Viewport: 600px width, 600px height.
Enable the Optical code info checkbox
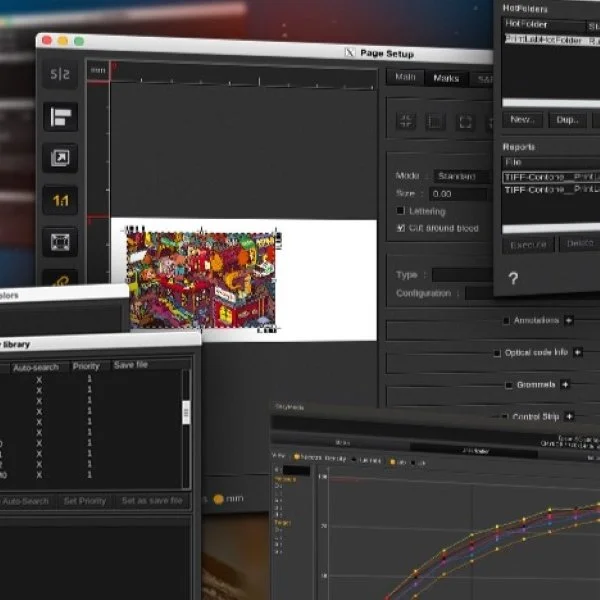[497, 353]
